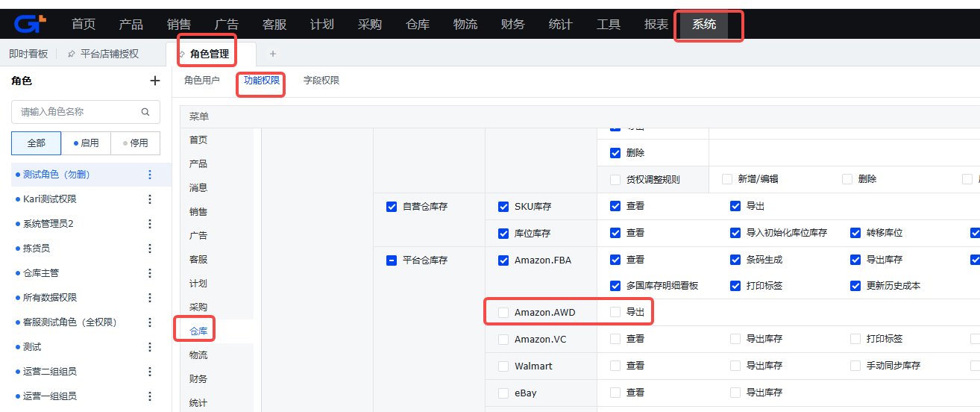Open more options for 仓库主管
The height and width of the screenshot is (412, 980).
pos(149,273)
